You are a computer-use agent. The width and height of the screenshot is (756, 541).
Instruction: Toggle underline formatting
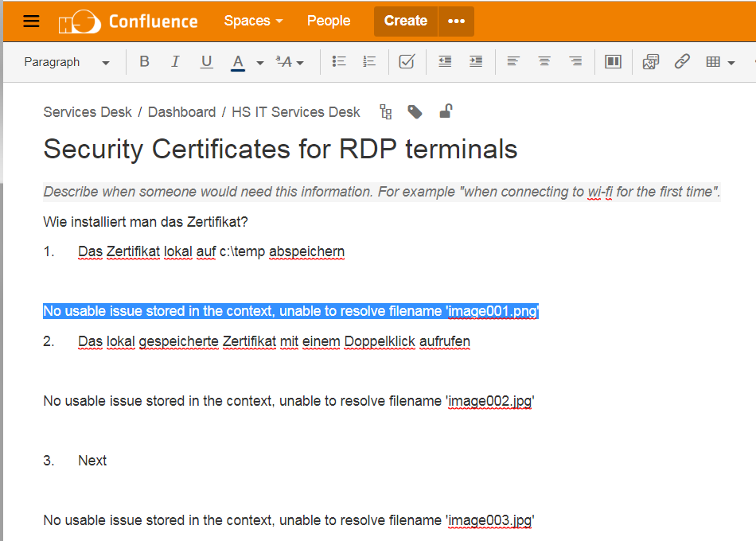pyautogui.click(x=206, y=62)
